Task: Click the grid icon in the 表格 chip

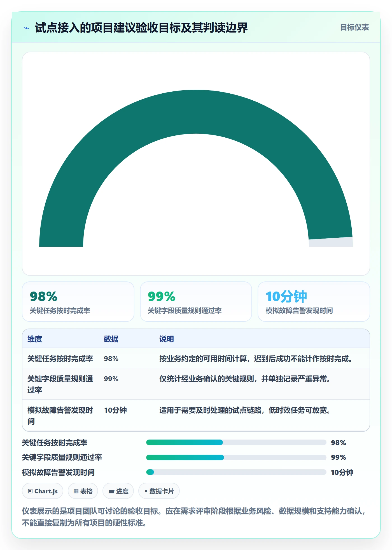Action: pyautogui.click(x=76, y=491)
